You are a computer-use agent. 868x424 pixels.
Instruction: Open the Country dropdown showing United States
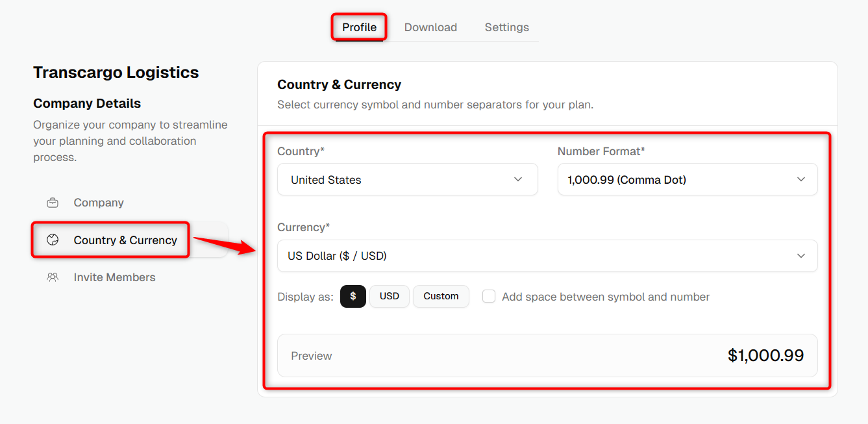click(408, 179)
